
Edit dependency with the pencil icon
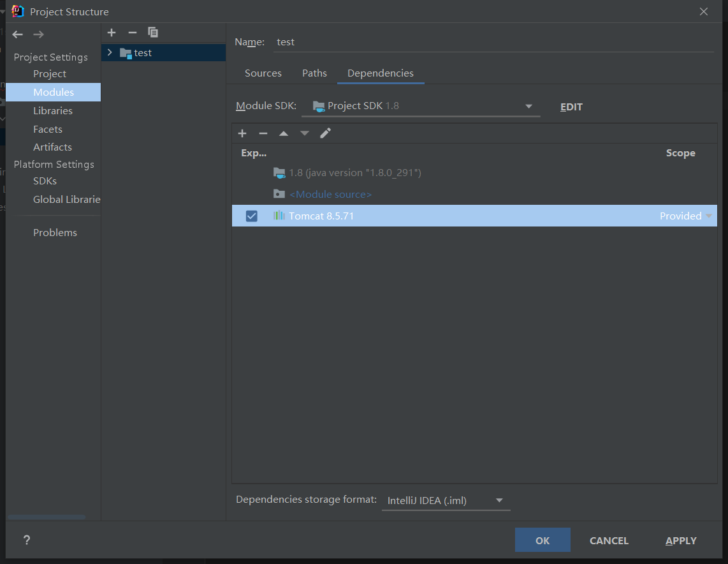tap(326, 133)
